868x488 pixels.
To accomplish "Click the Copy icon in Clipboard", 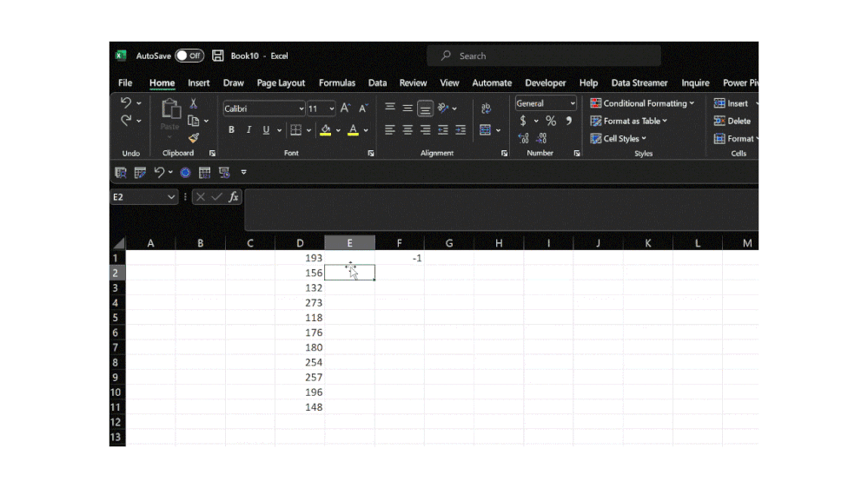I will [x=193, y=121].
